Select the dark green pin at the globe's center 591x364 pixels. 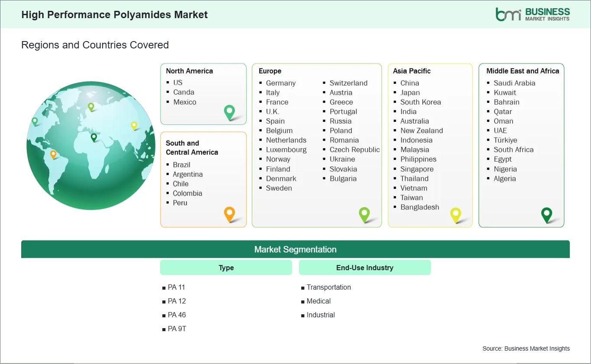[93, 137]
